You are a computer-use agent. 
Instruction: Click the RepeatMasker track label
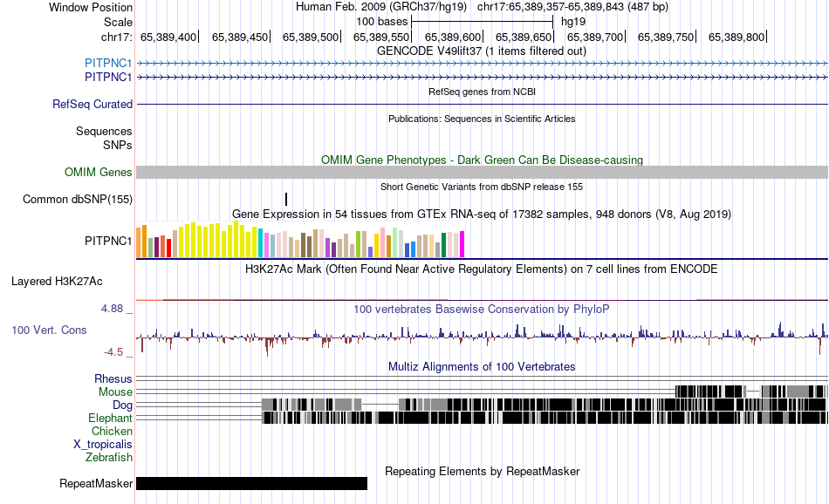[x=96, y=483]
